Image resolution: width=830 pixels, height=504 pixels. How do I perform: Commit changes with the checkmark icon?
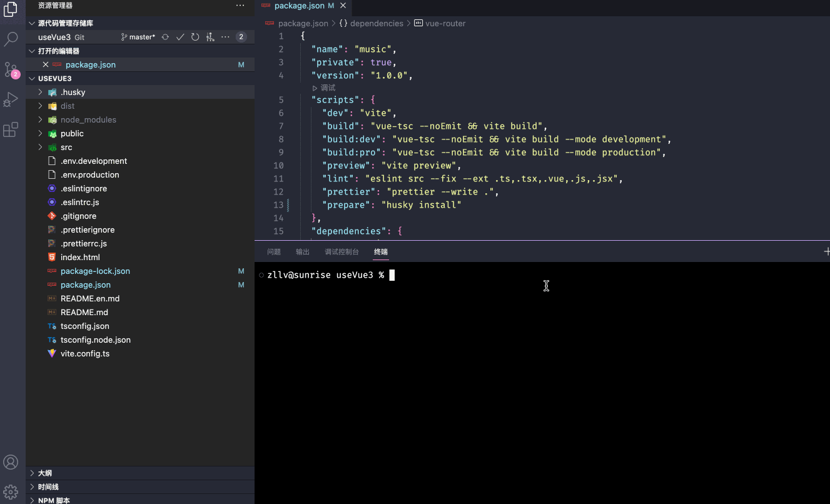pyautogui.click(x=180, y=37)
